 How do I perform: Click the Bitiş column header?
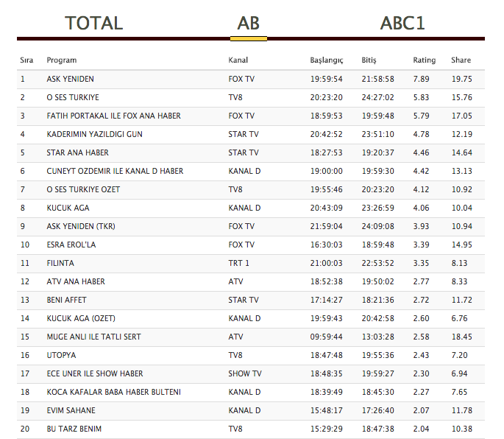[x=369, y=60]
